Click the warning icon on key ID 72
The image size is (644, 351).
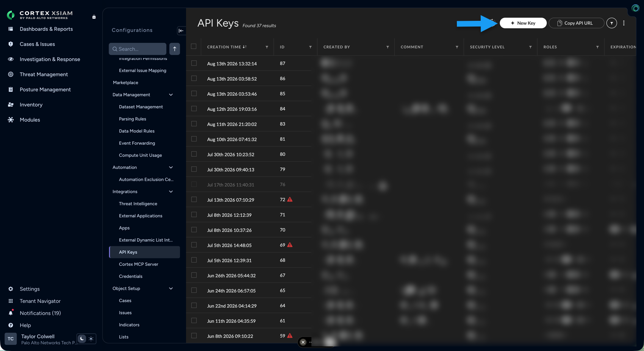[x=290, y=200]
